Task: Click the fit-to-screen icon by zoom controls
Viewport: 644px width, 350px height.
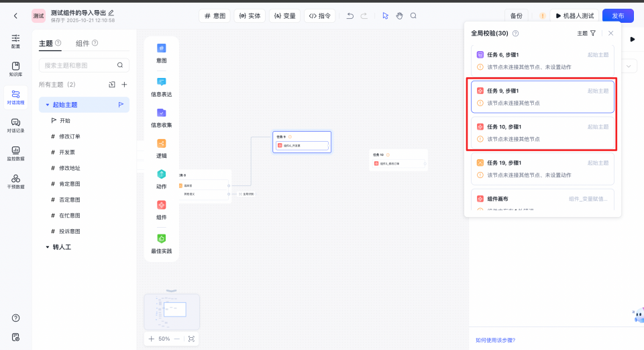Action: 191,339
